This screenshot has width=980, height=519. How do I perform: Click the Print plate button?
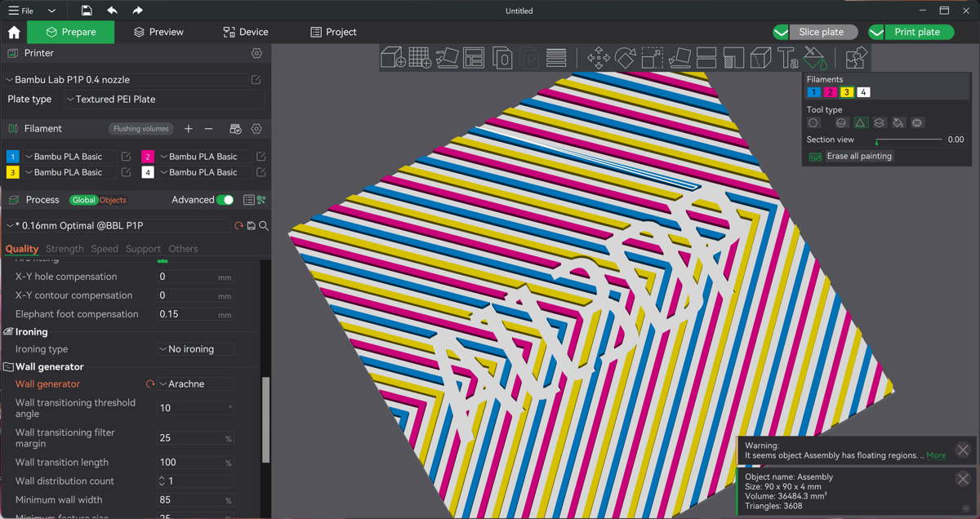coord(917,33)
